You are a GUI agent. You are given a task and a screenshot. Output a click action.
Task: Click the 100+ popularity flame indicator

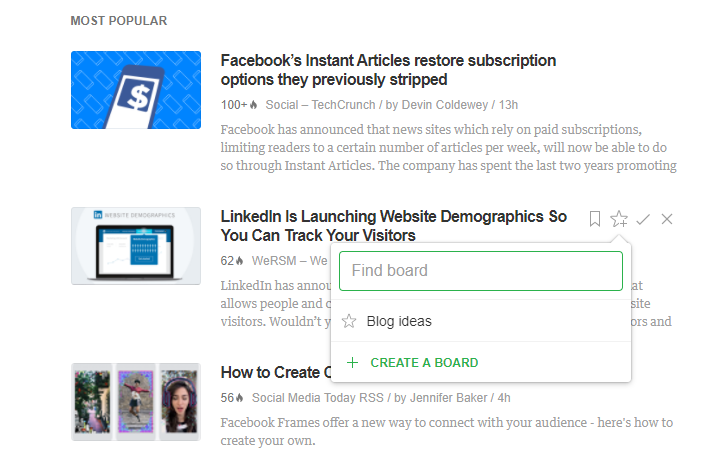[x=239, y=105]
